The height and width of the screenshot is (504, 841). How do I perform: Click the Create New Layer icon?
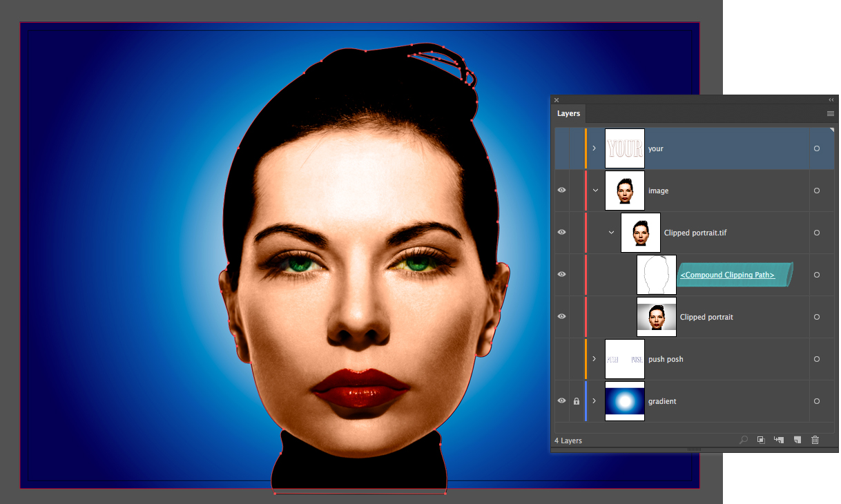797,440
